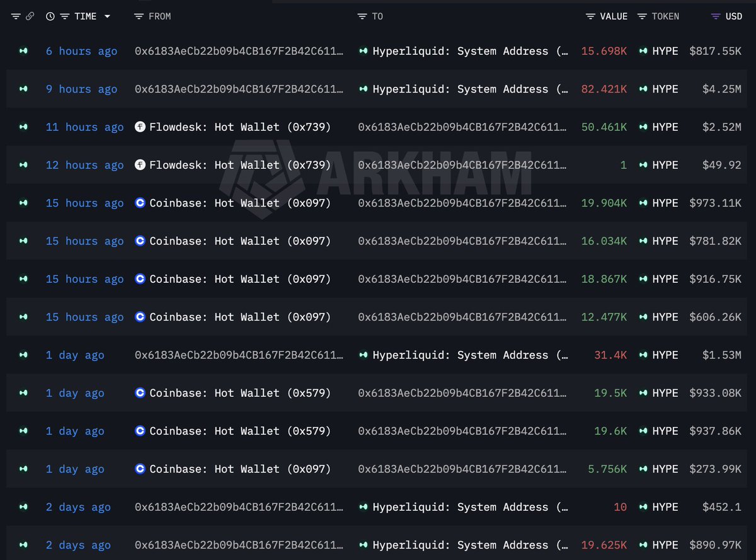Screen dimensions: 756x560
Task: Open 'Coinbase: Hot Wallet (0x579)' in $937.86K row
Action: pyautogui.click(x=240, y=431)
